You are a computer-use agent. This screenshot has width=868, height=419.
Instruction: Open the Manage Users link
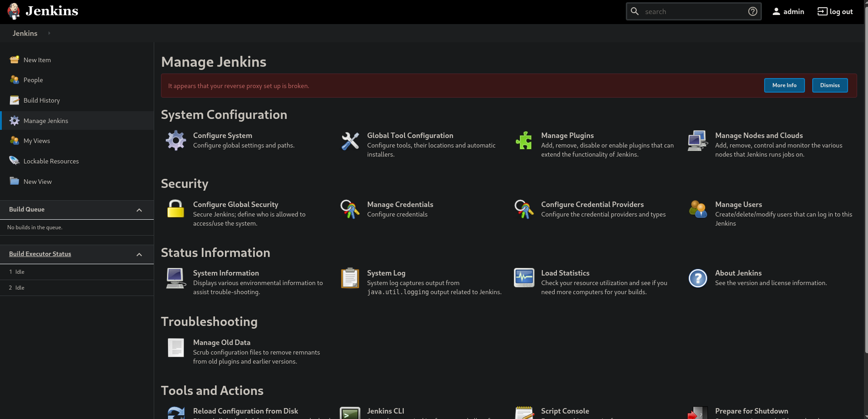tap(738, 204)
